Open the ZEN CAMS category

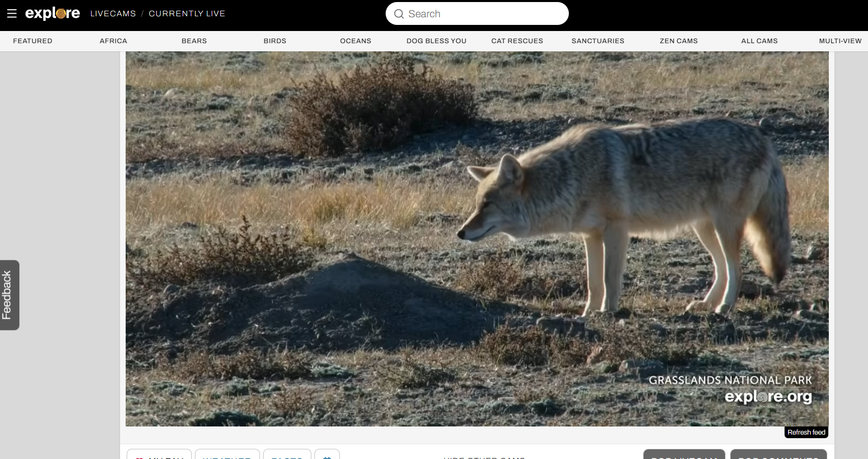[x=679, y=41]
